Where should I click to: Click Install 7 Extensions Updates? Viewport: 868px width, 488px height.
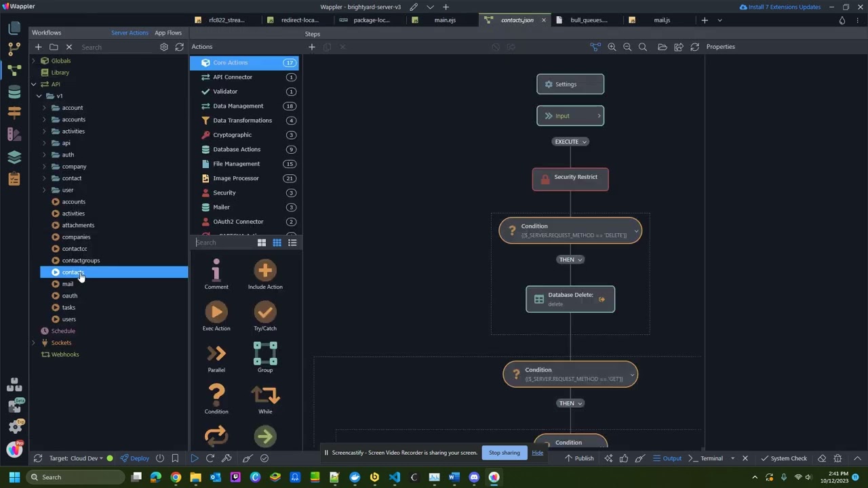coord(780,7)
